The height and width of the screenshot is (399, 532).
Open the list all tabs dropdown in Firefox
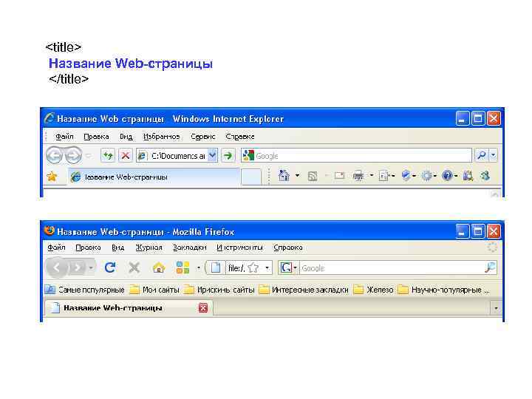[496, 308]
